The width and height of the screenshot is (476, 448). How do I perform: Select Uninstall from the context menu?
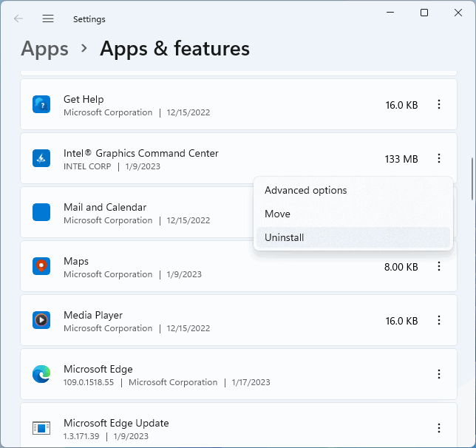point(284,237)
